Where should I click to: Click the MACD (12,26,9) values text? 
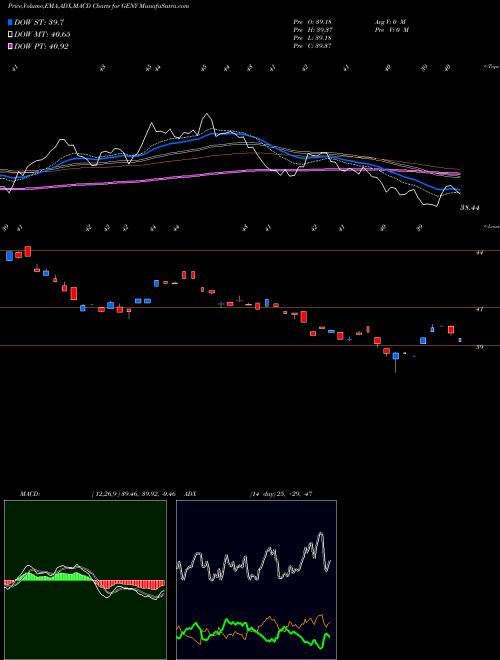tap(136, 494)
